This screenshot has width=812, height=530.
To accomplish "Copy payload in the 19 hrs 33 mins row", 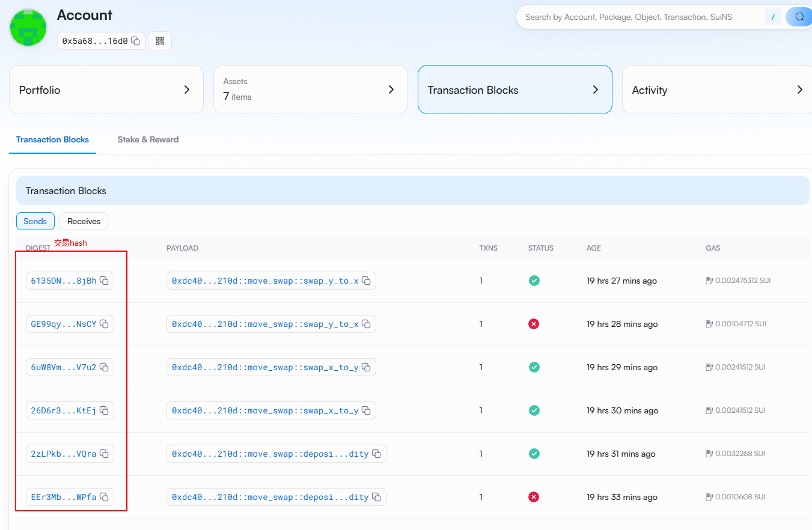I will (x=376, y=497).
